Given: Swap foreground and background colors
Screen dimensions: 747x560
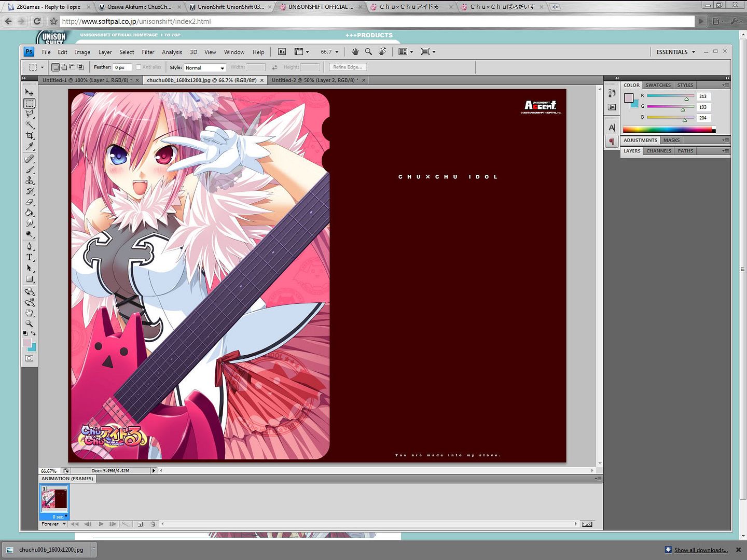Looking at the screenshot, I should click(x=33, y=333).
